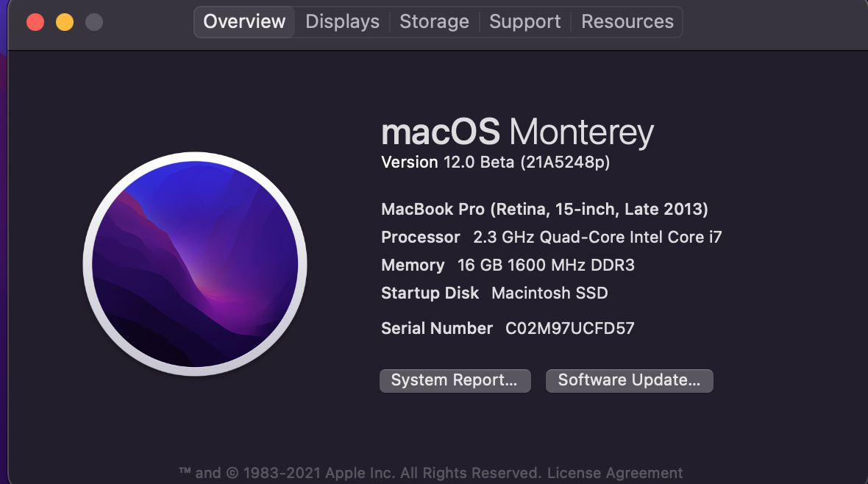Select the Support tab
This screenshot has height=484, width=868.
[524, 22]
